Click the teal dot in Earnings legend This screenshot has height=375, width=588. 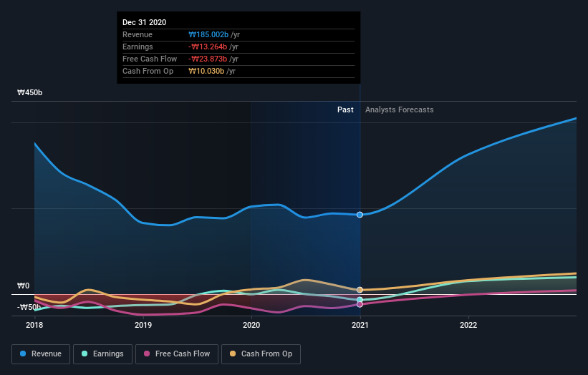pyautogui.click(x=85, y=354)
